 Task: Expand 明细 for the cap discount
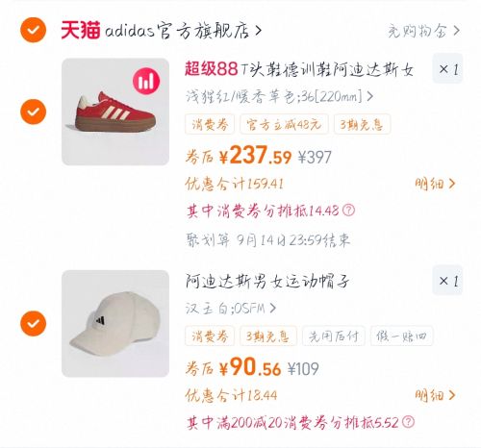[x=435, y=395]
